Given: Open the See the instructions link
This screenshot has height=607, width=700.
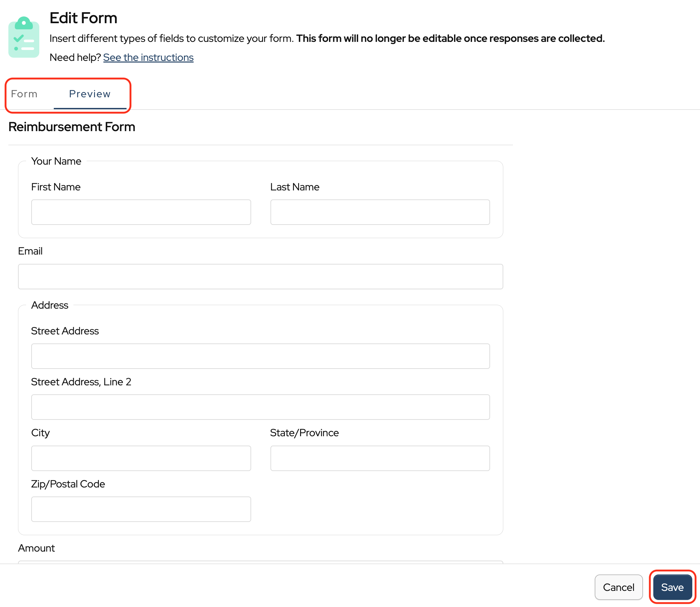Looking at the screenshot, I should 148,58.
